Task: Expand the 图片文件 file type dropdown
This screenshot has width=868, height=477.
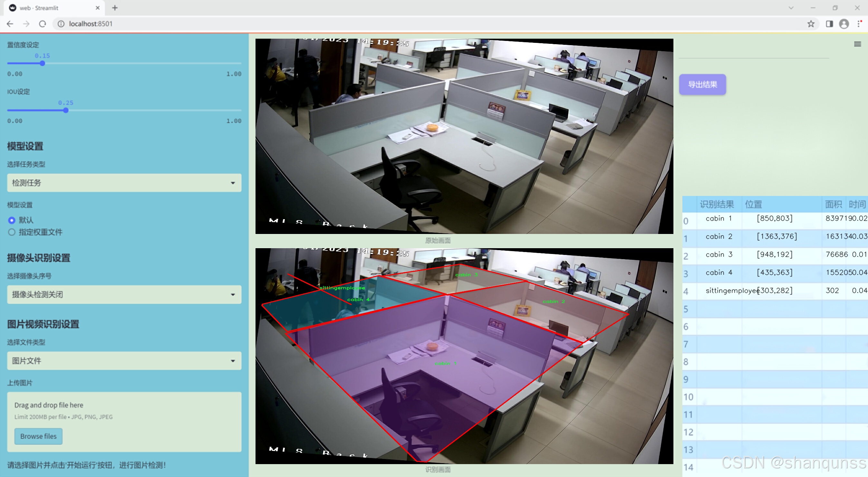Action: coord(124,361)
